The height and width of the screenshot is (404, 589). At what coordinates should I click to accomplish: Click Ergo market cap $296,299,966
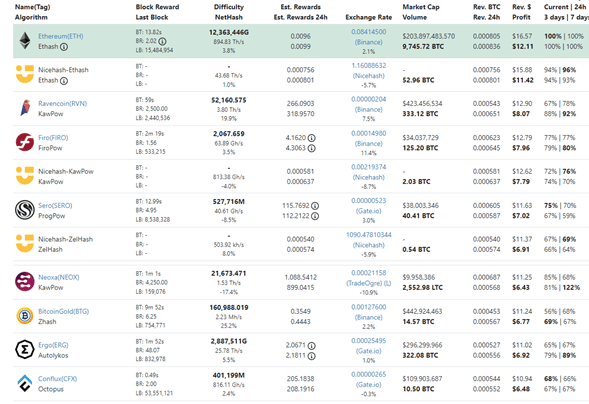tap(422, 345)
